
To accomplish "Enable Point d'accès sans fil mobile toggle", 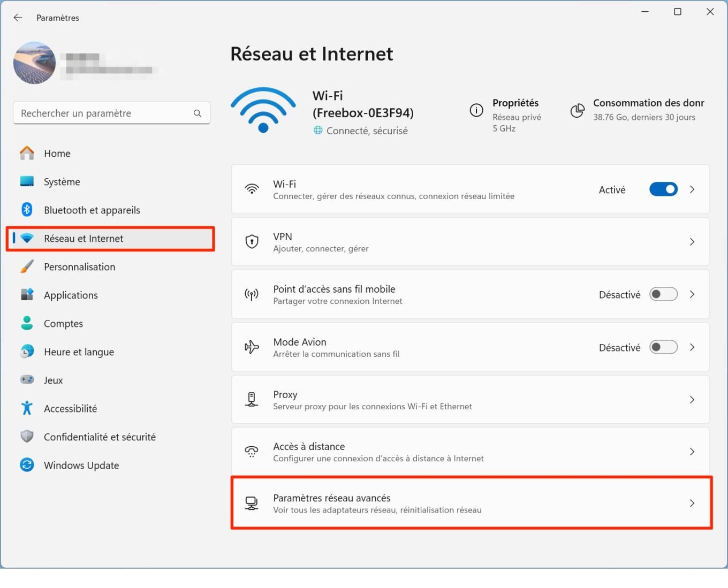I will click(663, 294).
